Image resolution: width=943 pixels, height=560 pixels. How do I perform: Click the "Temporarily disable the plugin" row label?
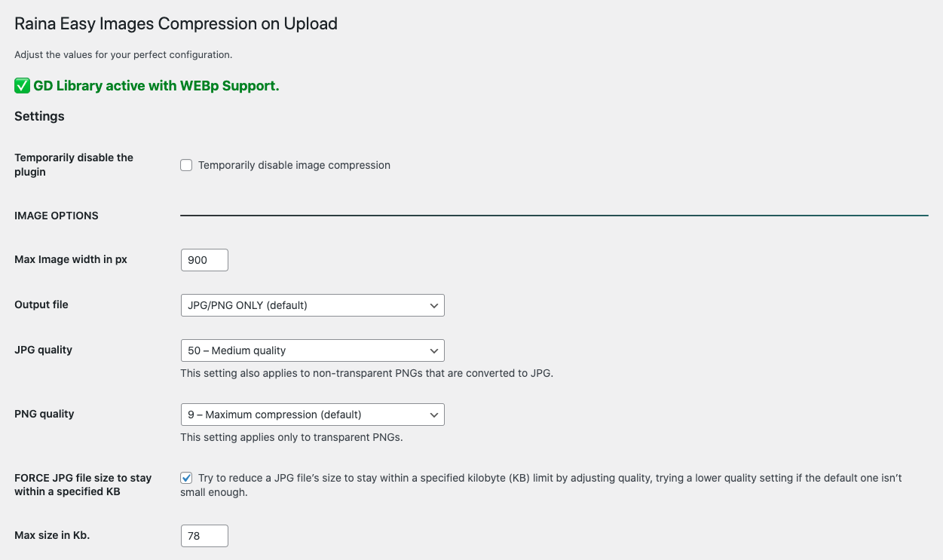click(x=74, y=164)
